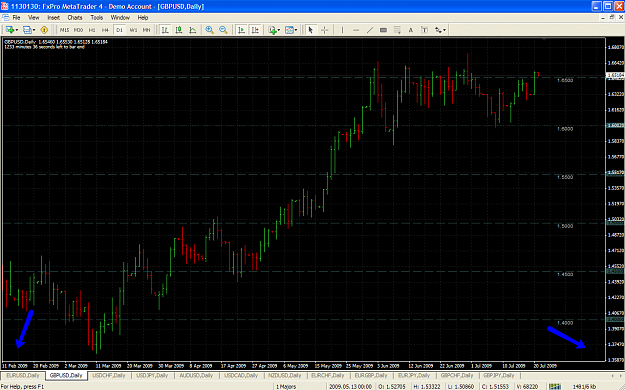This screenshot has width=625, height=390.
Task: Switch to EURGBP,Daily chart tab
Action: [x=371, y=376]
